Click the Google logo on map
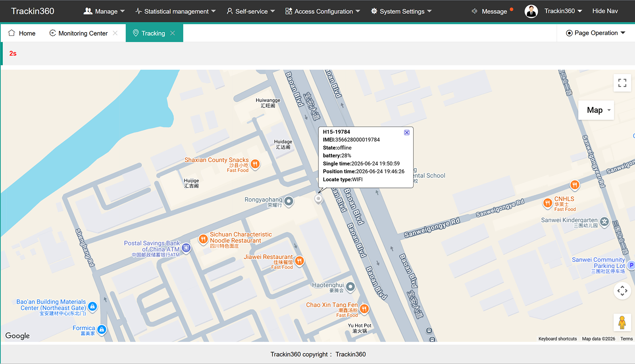The width and height of the screenshot is (635, 364). (17, 336)
